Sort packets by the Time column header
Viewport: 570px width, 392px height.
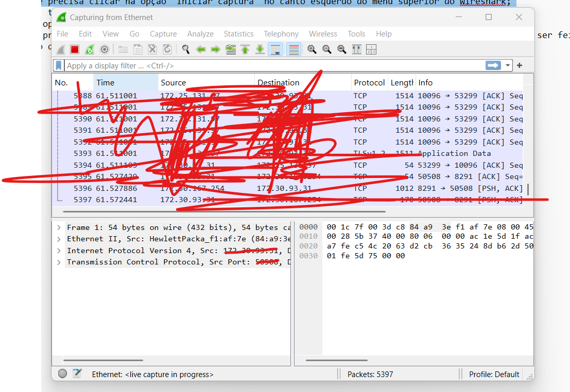click(126, 82)
